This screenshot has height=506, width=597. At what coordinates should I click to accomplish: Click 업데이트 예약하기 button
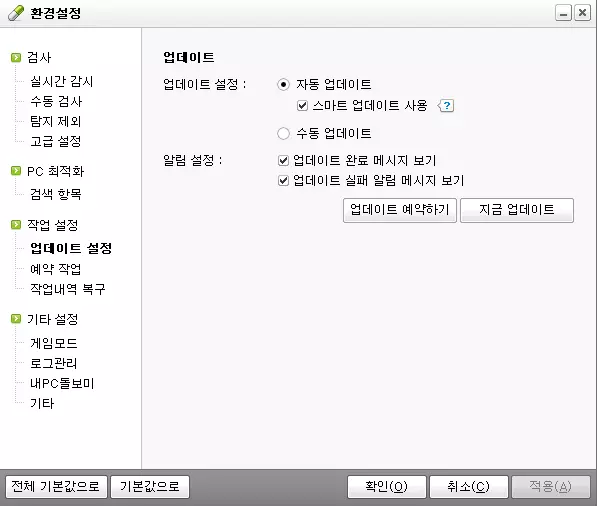click(x=400, y=210)
